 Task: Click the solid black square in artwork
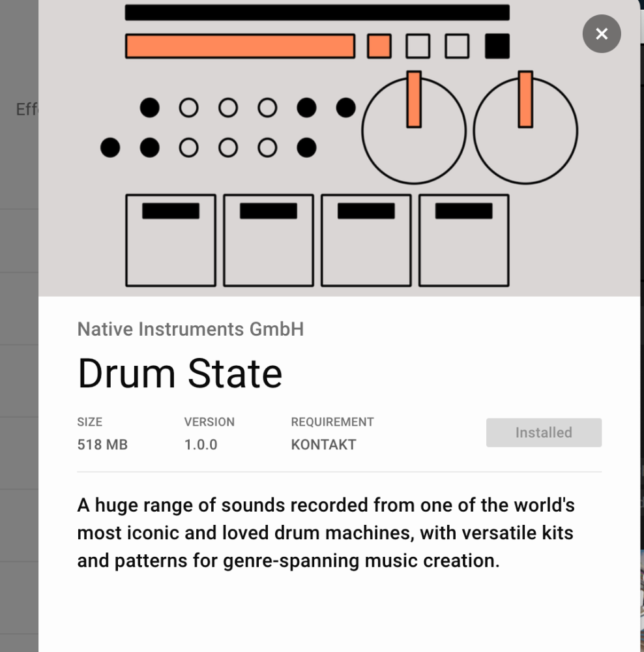click(497, 46)
